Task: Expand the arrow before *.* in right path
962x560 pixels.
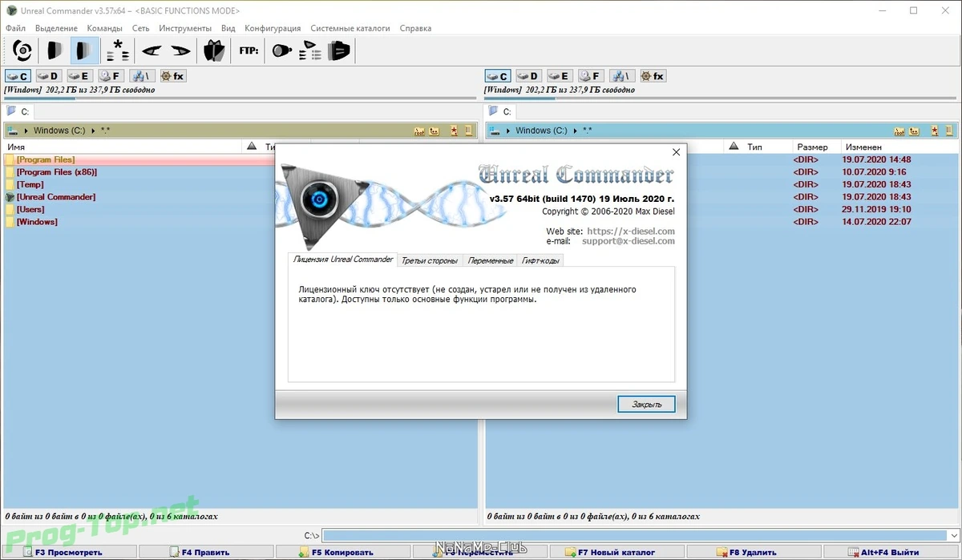Action: pyautogui.click(x=574, y=131)
